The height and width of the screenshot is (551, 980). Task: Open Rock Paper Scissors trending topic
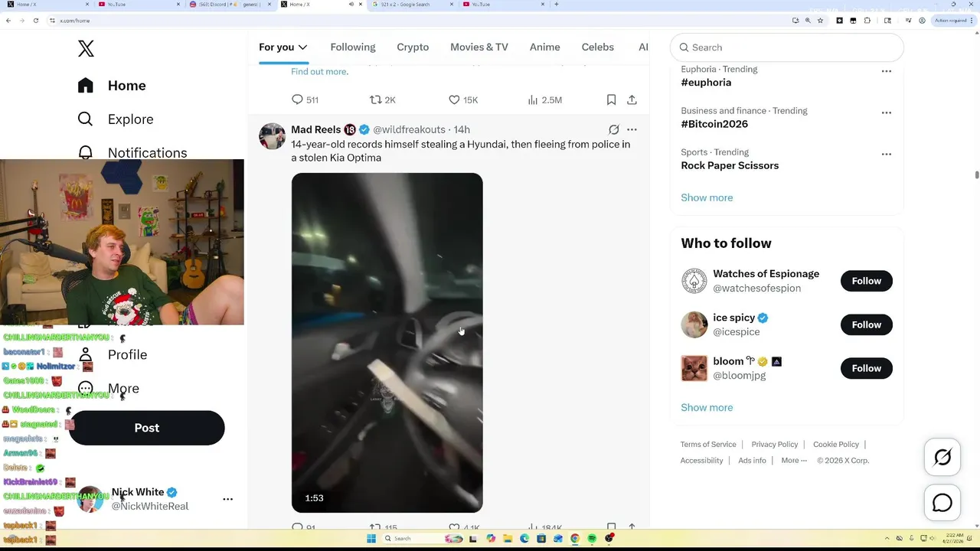coord(730,165)
